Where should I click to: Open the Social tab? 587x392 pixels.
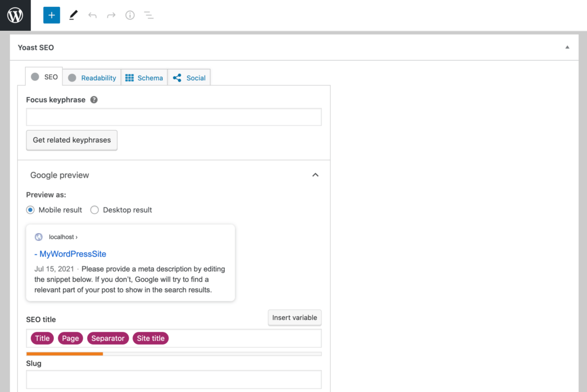189,78
